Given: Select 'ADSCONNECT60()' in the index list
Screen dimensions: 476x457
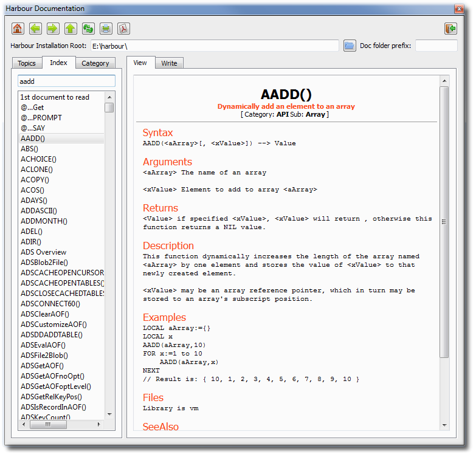Looking at the screenshot, I should pyautogui.click(x=61, y=303).
